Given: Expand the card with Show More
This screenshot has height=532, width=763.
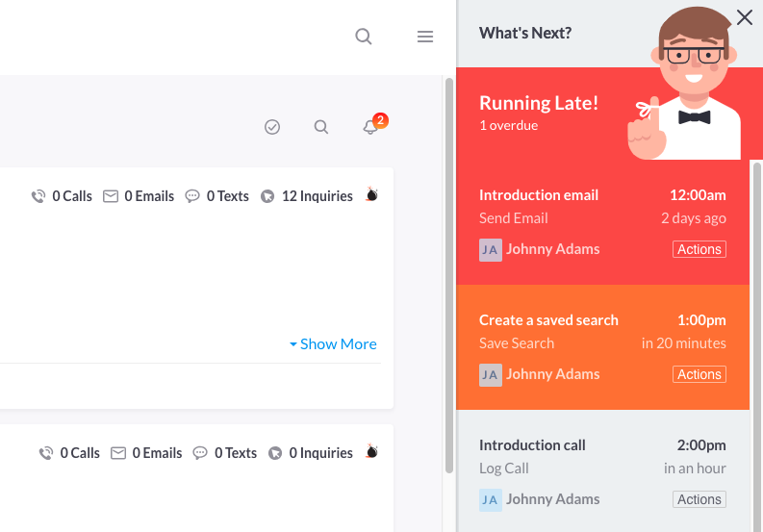Looking at the screenshot, I should click(333, 344).
